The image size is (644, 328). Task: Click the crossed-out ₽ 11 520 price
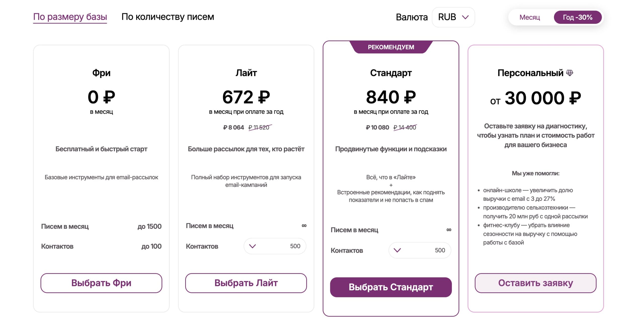[260, 127]
